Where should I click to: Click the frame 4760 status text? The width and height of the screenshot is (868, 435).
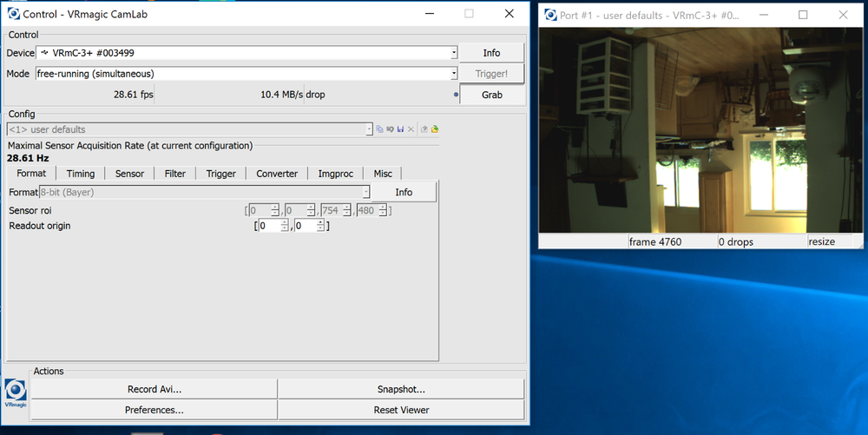click(x=655, y=242)
